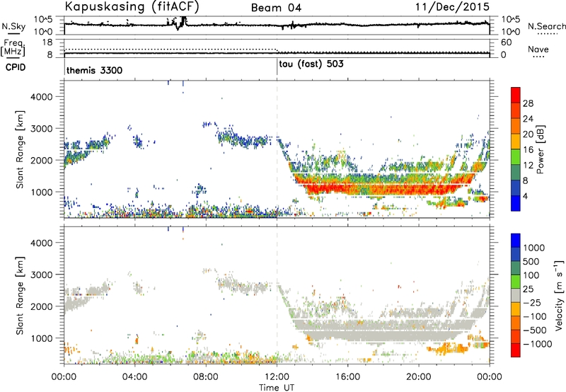The height and width of the screenshot is (392, 566).
Task: Click the "-100" tick on the Velocity colorbar
Action: (x=535, y=316)
